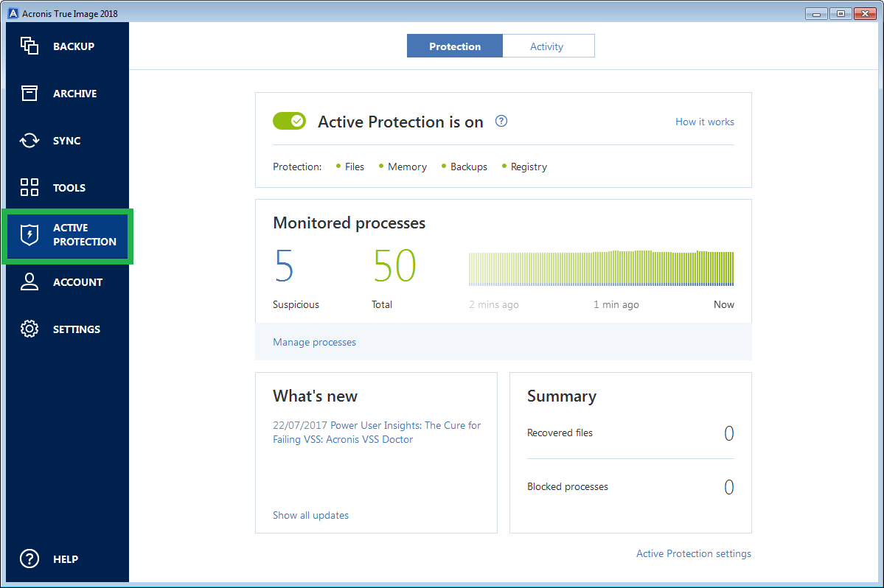Image resolution: width=884 pixels, height=588 pixels.
Task: Open the SETTINGS section label
Action: point(77,329)
